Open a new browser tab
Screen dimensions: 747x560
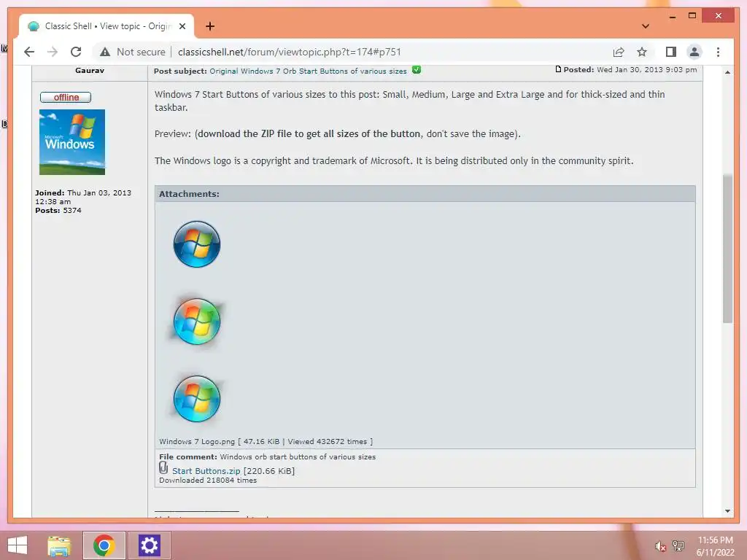(x=210, y=26)
